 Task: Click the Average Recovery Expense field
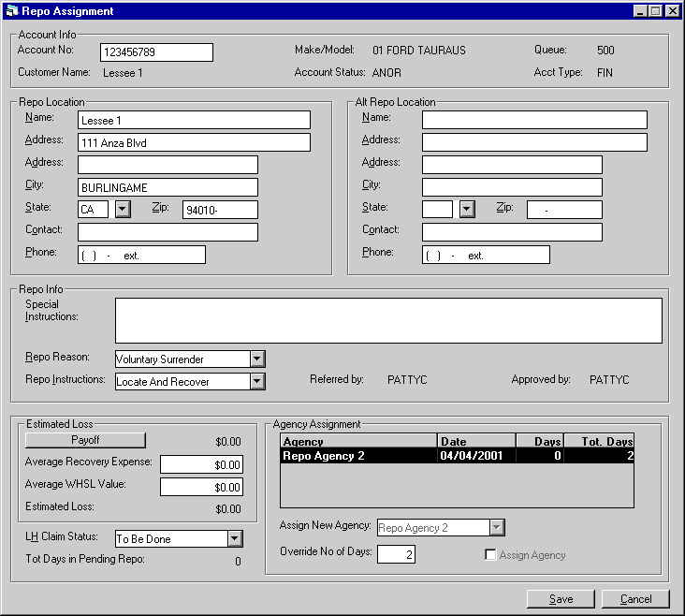(x=201, y=464)
